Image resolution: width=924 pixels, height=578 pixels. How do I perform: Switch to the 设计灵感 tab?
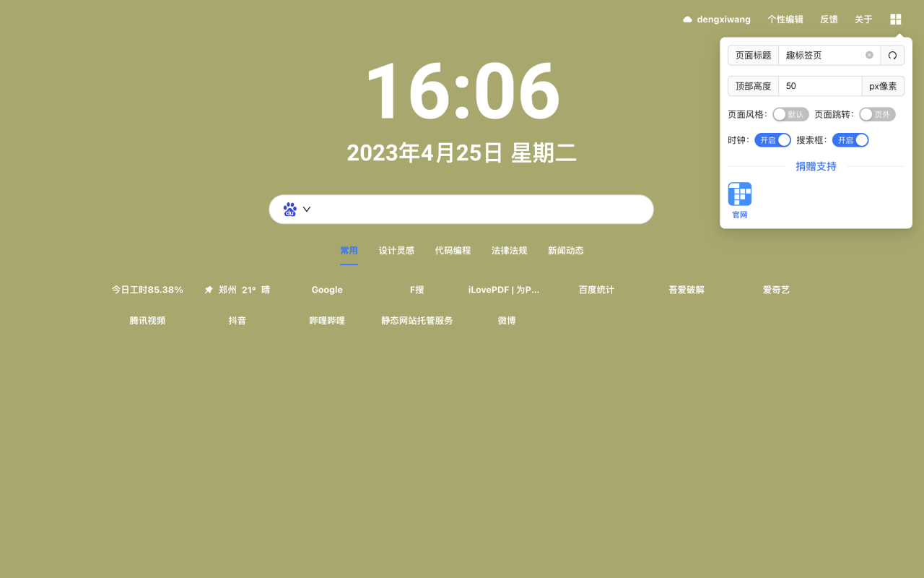click(397, 250)
